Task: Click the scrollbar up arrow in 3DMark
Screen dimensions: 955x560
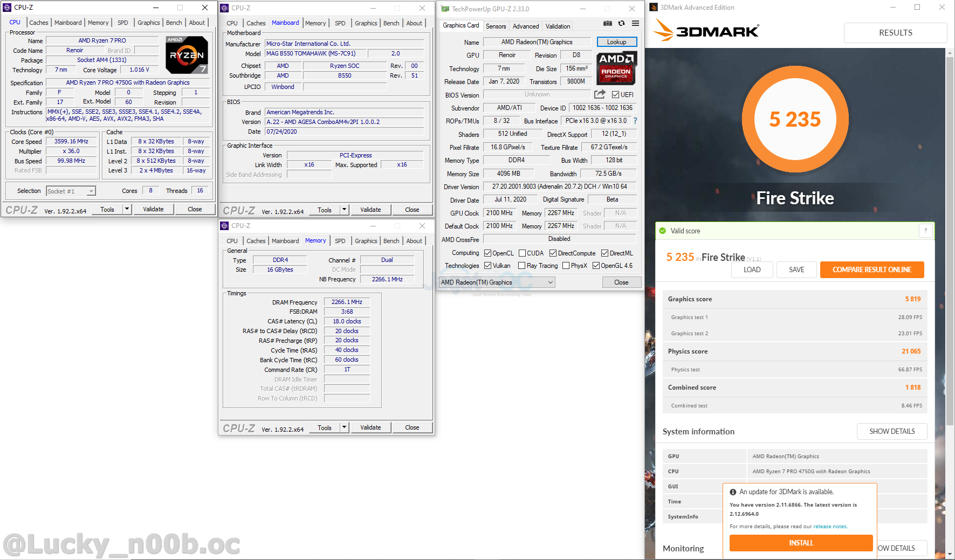Action: tap(950, 52)
